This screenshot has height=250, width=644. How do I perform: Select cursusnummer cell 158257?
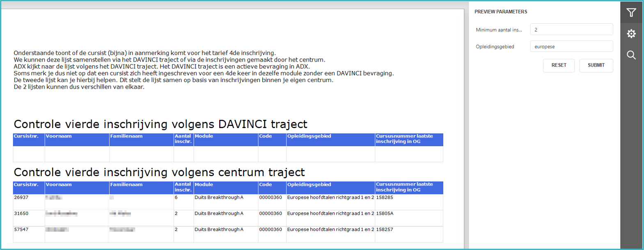385,229
